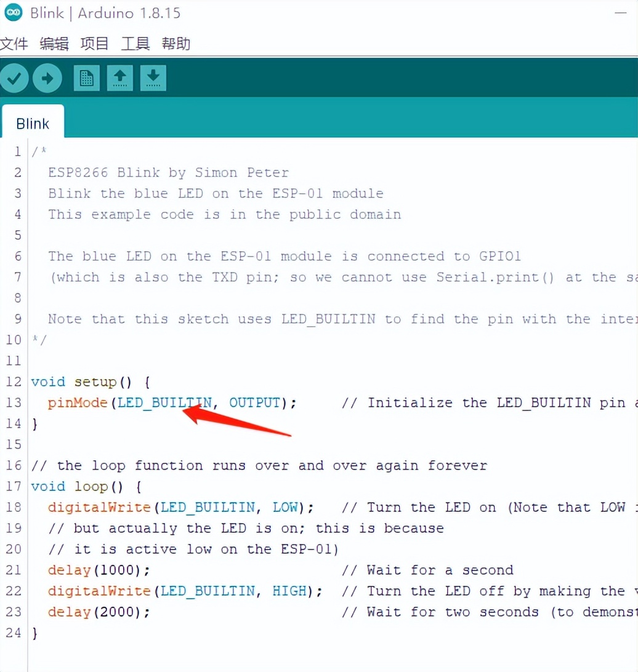The image size is (638, 672).
Task: Open the 工具 menu
Action: pos(134,44)
